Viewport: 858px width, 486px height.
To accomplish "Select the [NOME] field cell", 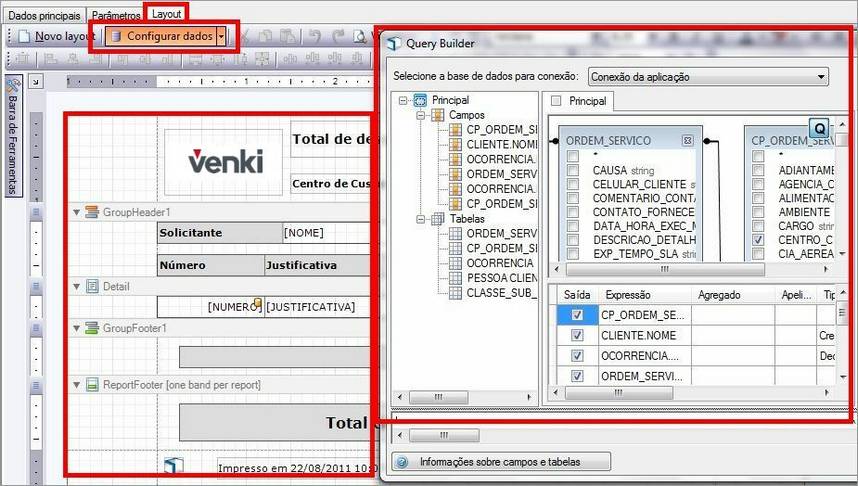I will click(327, 233).
